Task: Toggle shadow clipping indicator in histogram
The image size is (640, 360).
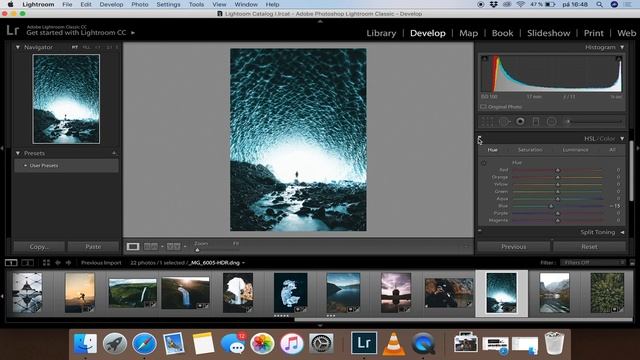Action: (x=484, y=59)
